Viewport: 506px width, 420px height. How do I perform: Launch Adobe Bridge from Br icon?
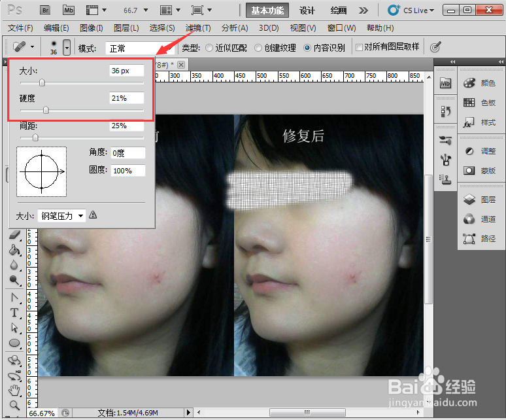(46, 10)
